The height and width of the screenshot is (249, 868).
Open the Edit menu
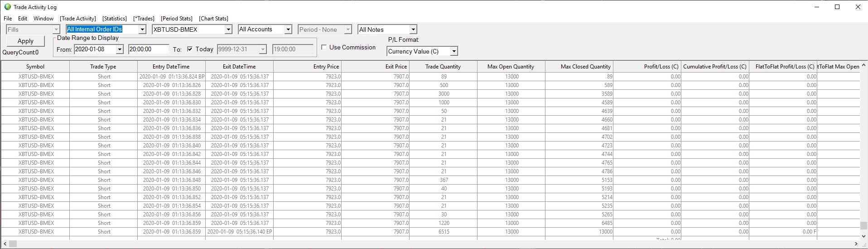[23, 19]
